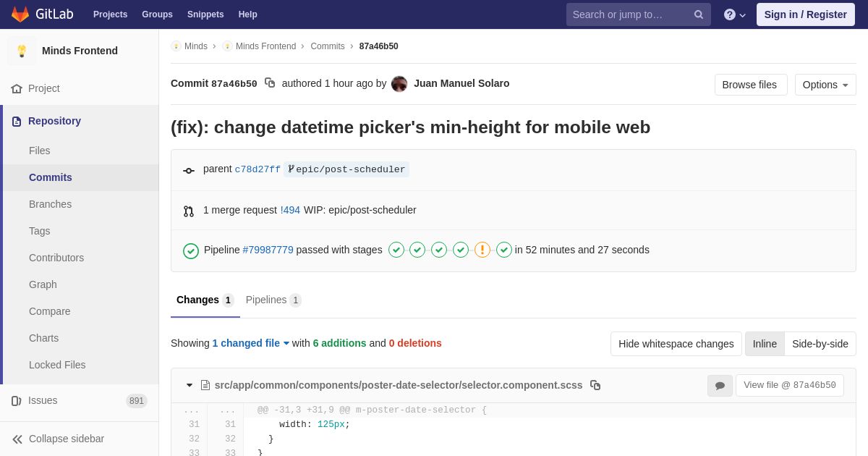Click the pipeline passed status icon
The image size is (868, 456).
191,251
